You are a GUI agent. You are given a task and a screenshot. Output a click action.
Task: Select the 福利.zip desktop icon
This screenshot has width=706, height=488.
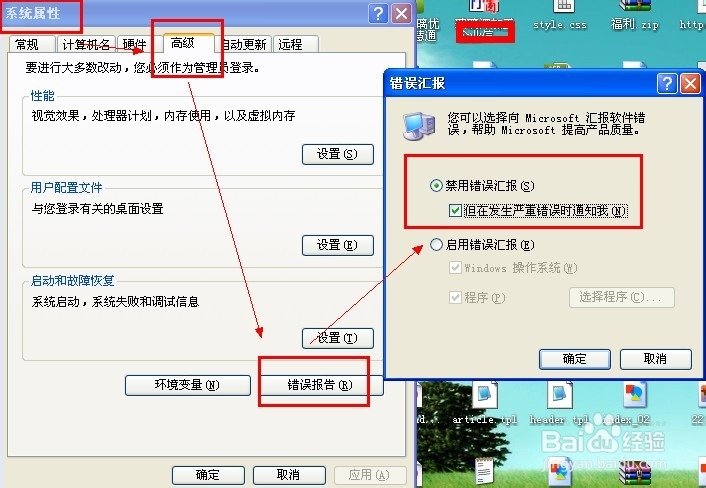coord(635,15)
